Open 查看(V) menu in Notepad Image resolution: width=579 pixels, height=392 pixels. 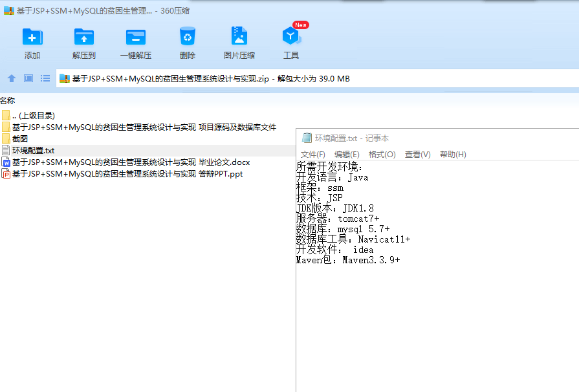coord(418,155)
